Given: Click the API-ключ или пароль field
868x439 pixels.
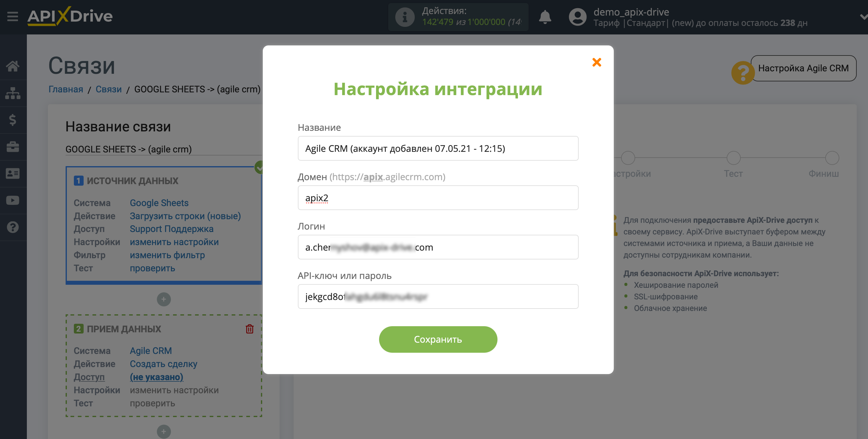Looking at the screenshot, I should coord(438,297).
